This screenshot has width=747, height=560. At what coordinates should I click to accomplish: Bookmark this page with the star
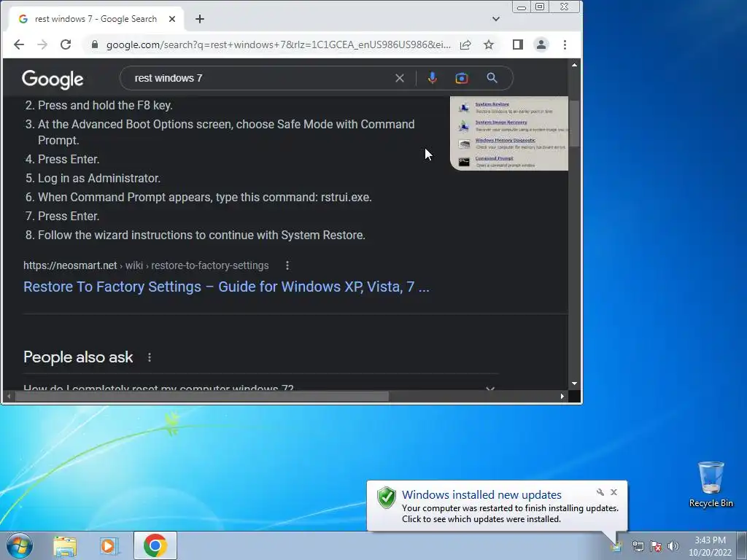[x=489, y=44]
